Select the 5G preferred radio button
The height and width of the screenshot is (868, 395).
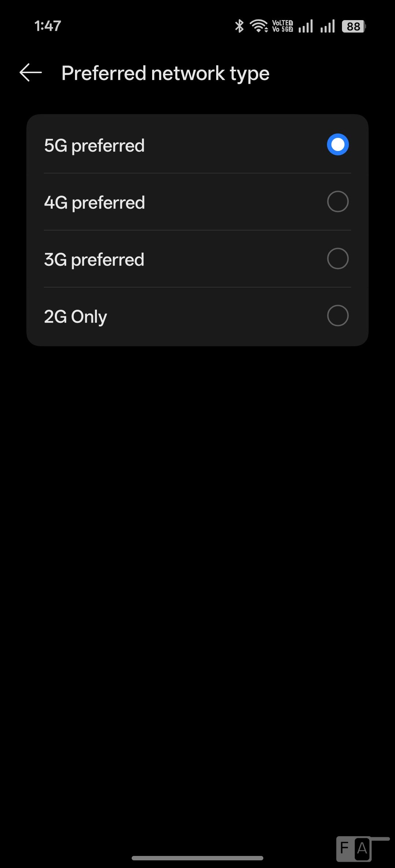(338, 144)
